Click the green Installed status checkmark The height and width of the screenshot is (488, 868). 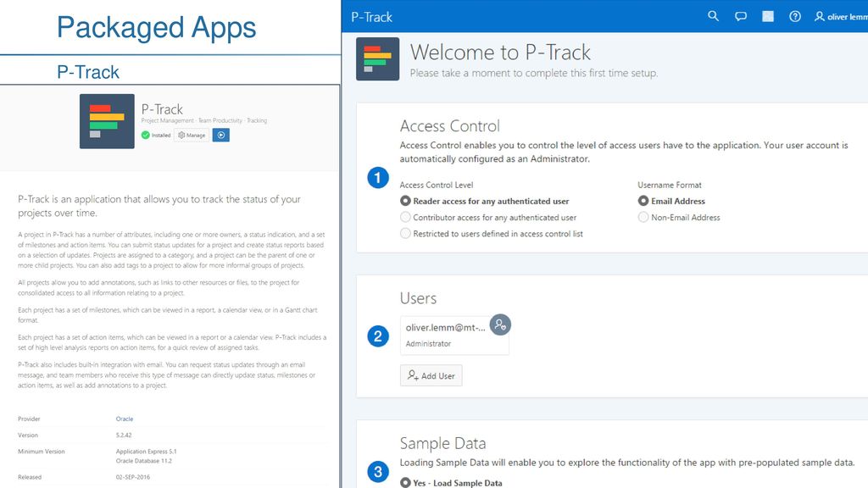146,135
